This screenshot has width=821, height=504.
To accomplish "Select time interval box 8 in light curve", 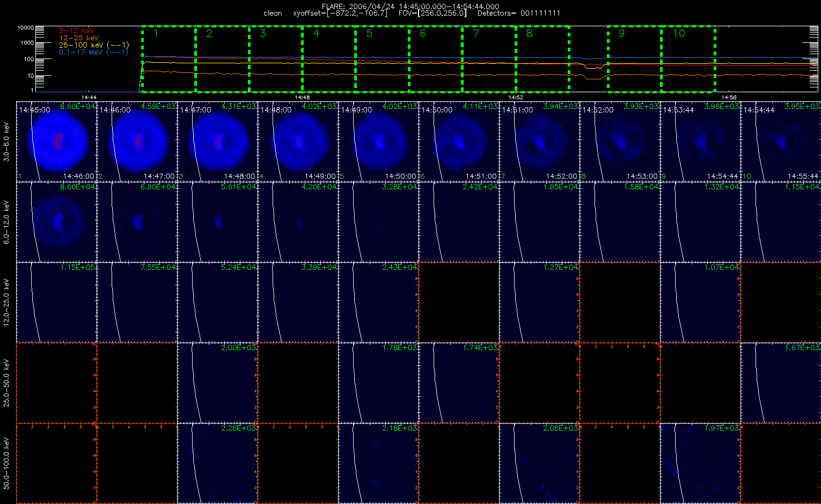I will click(x=543, y=58).
